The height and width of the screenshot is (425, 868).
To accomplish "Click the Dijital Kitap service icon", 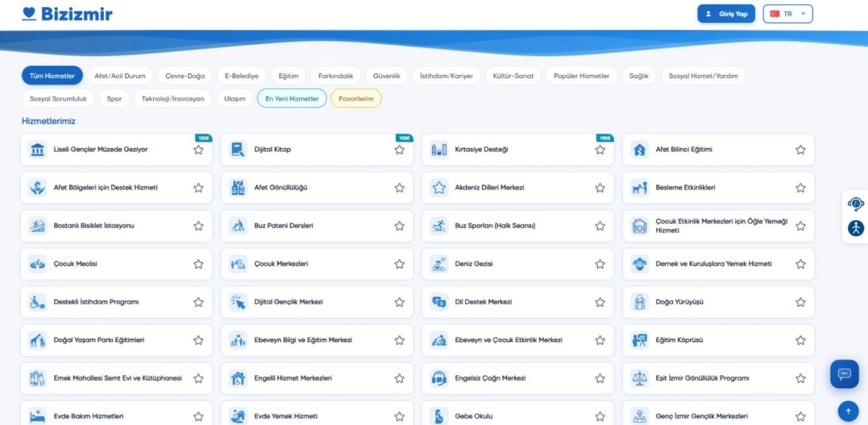I will tap(238, 150).
